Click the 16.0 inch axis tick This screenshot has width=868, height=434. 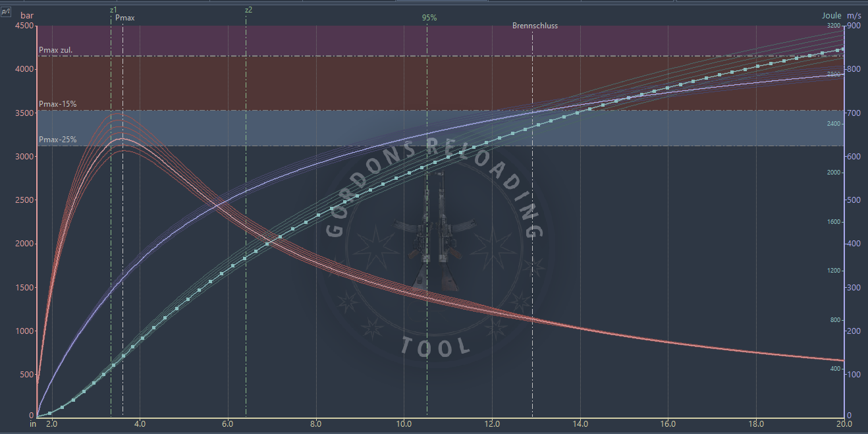(668, 424)
